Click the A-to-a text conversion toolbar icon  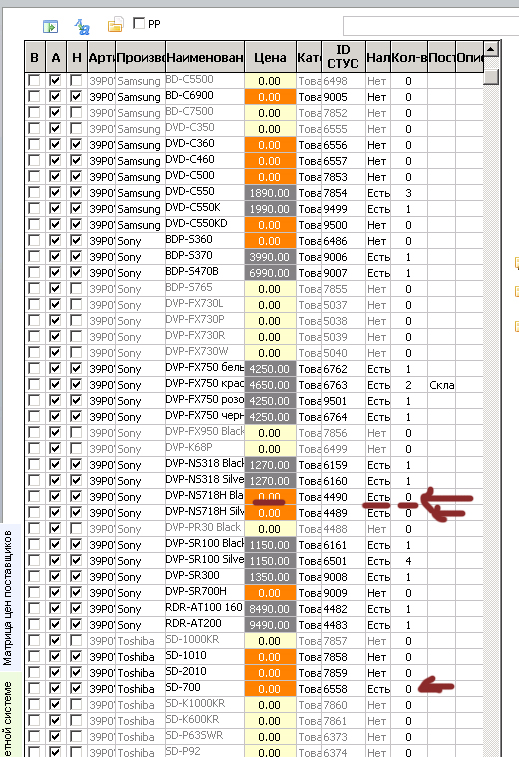coord(82,26)
